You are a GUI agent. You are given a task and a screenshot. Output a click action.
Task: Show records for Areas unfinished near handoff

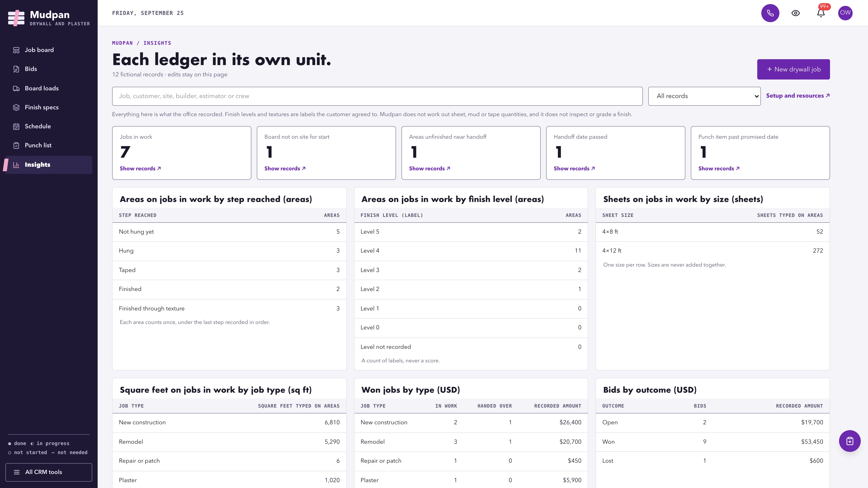coord(429,168)
